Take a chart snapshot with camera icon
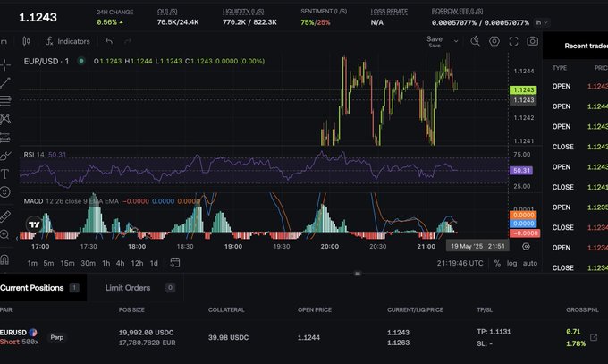The height and width of the screenshot is (364, 608). [533, 41]
